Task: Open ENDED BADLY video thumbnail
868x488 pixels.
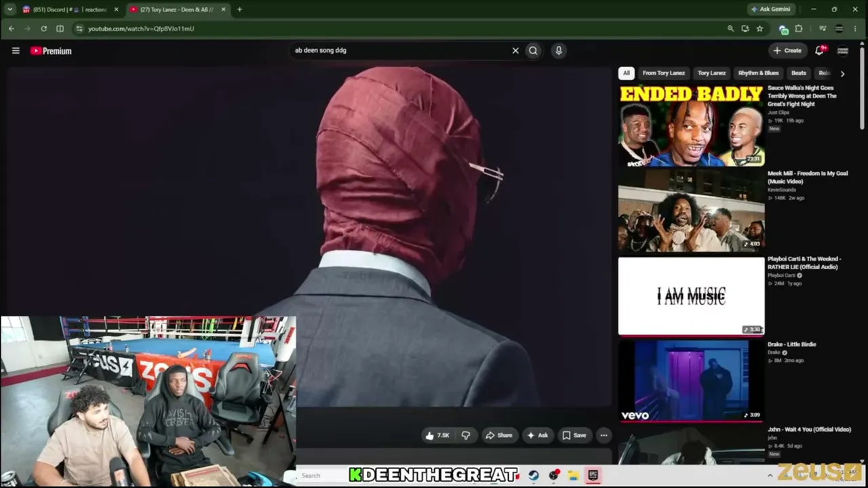Action: pyautogui.click(x=691, y=125)
